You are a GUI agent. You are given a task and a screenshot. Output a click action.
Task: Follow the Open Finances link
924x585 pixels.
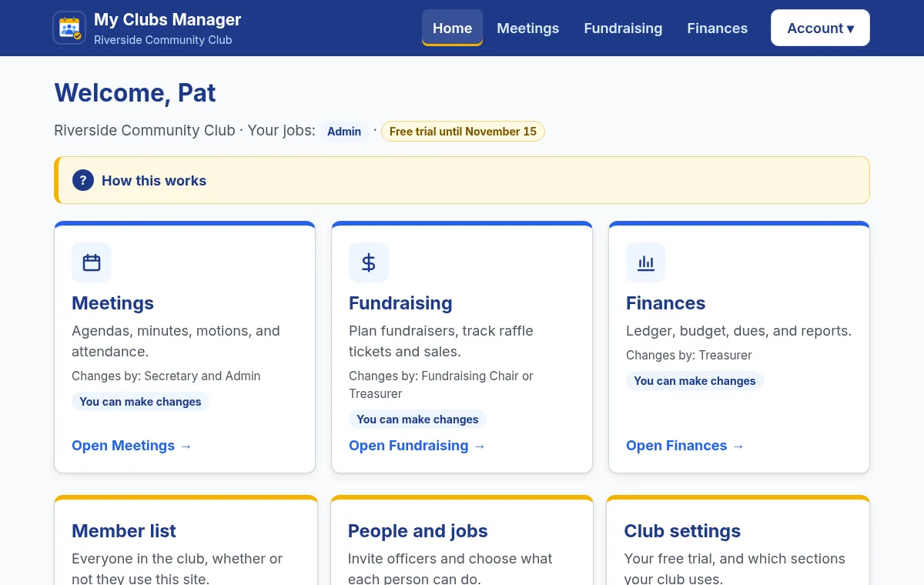pos(685,446)
